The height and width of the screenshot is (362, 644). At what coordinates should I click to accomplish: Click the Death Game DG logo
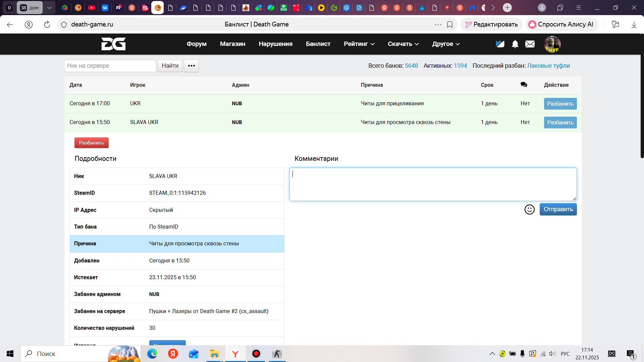coord(113,44)
